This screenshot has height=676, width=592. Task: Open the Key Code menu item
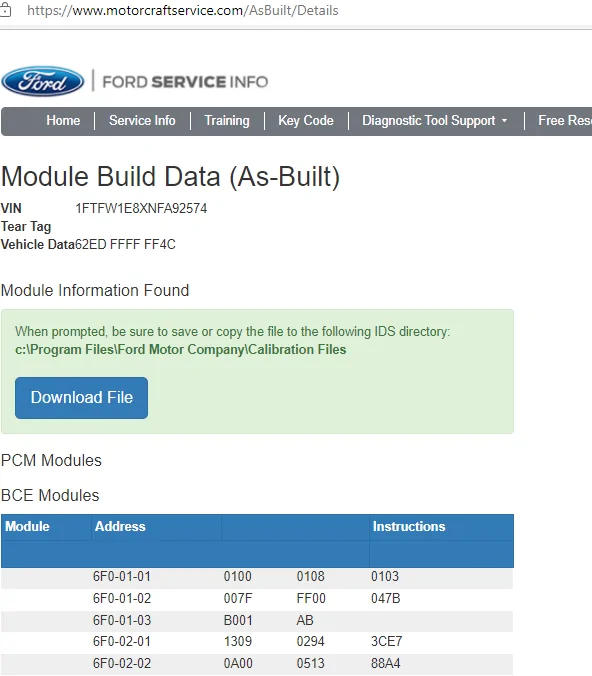(x=306, y=121)
